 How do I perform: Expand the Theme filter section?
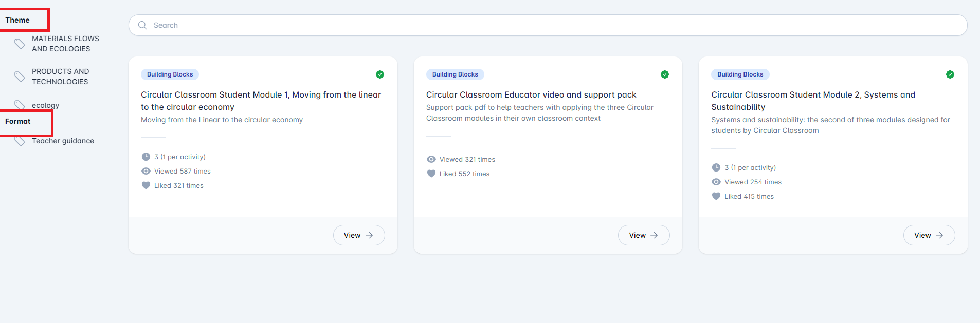(x=18, y=20)
